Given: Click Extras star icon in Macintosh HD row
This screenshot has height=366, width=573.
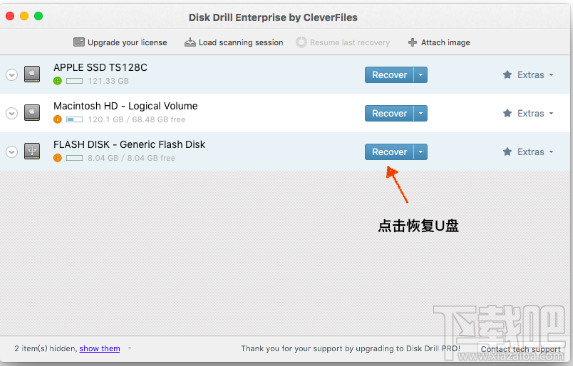Looking at the screenshot, I should [x=507, y=113].
